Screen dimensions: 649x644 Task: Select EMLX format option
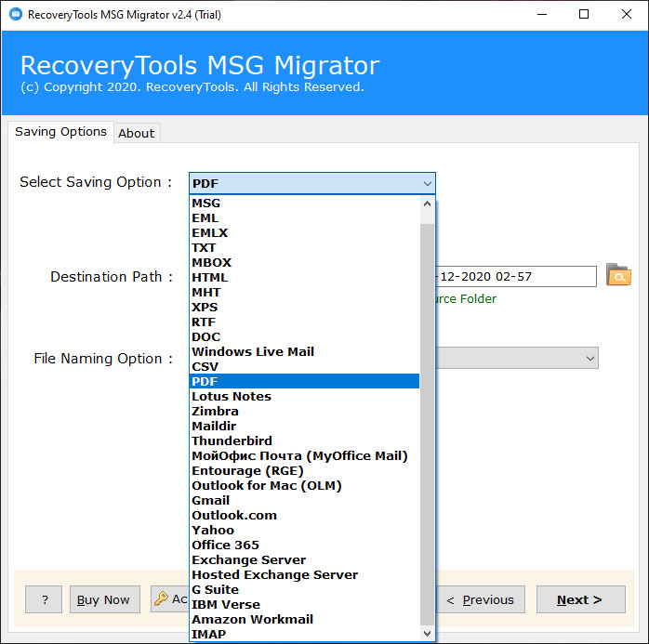coord(305,233)
